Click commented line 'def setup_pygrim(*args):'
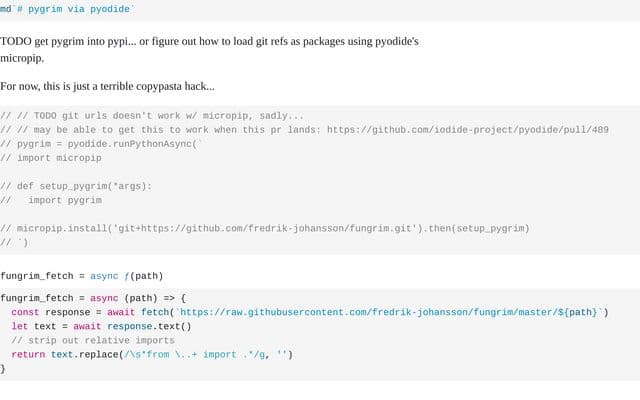640x400 pixels. [x=76, y=186]
